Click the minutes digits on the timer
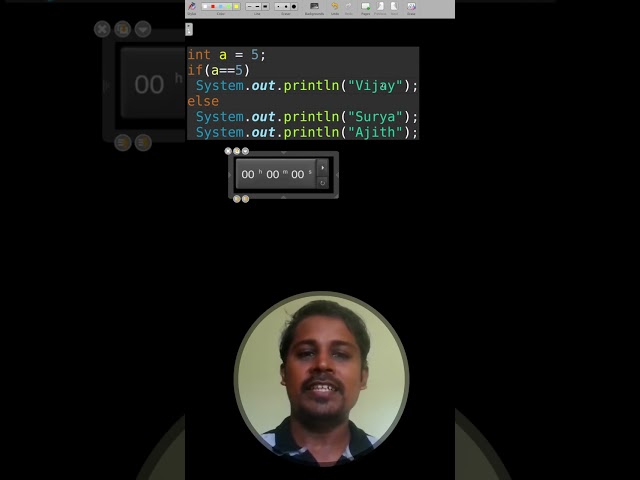Viewport: 640px width, 480px height. tap(273, 174)
